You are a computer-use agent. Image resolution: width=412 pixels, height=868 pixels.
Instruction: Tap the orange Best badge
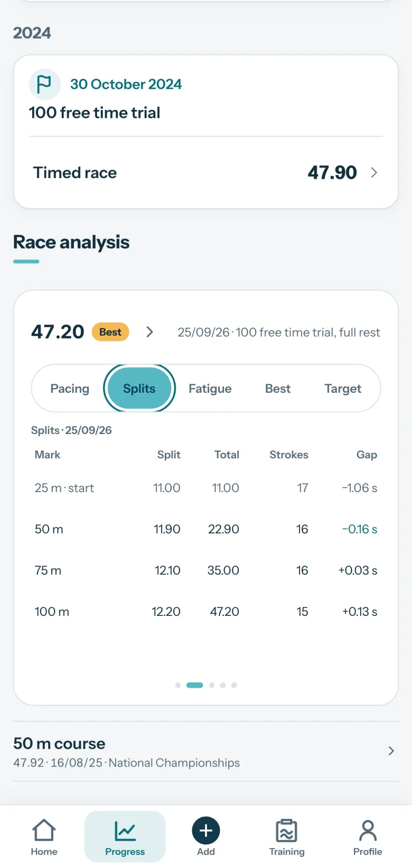110,332
